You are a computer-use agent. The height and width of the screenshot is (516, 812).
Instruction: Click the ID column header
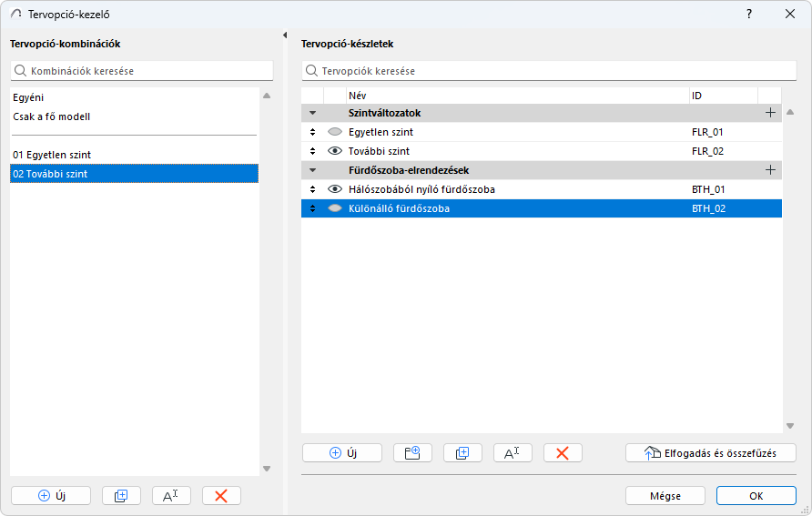click(x=724, y=96)
